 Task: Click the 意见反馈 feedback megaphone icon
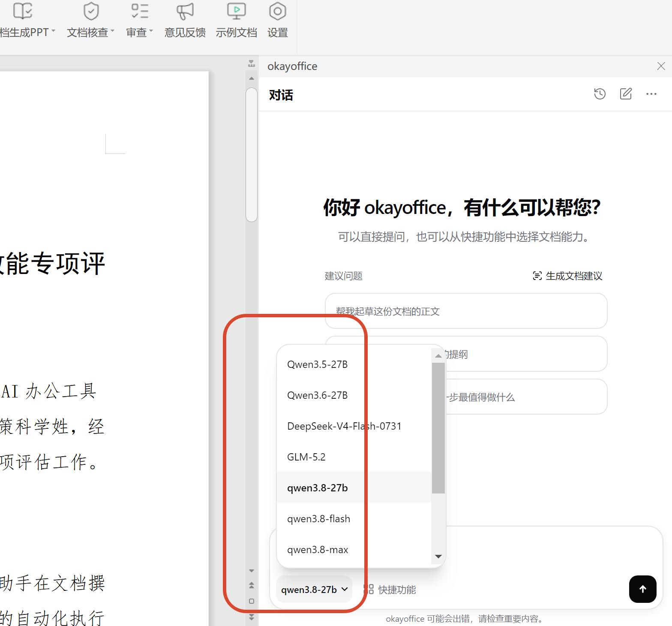(x=185, y=12)
